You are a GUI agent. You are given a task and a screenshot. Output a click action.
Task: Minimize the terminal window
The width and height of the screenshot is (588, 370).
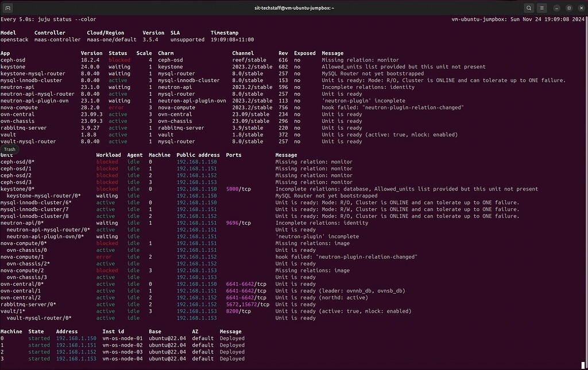558,8
